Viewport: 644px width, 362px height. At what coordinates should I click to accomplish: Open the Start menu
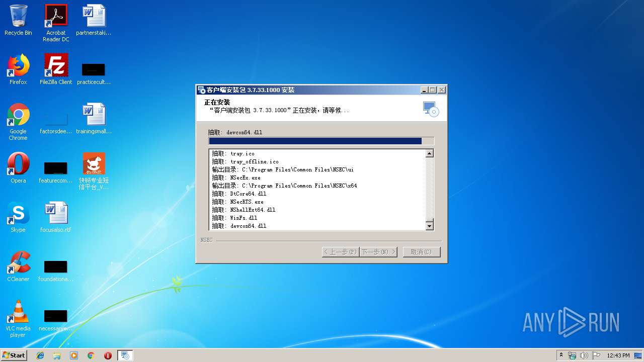[x=14, y=355]
